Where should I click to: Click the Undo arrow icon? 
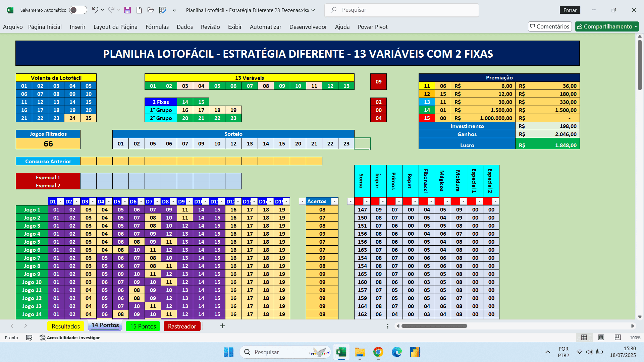tap(95, 10)
